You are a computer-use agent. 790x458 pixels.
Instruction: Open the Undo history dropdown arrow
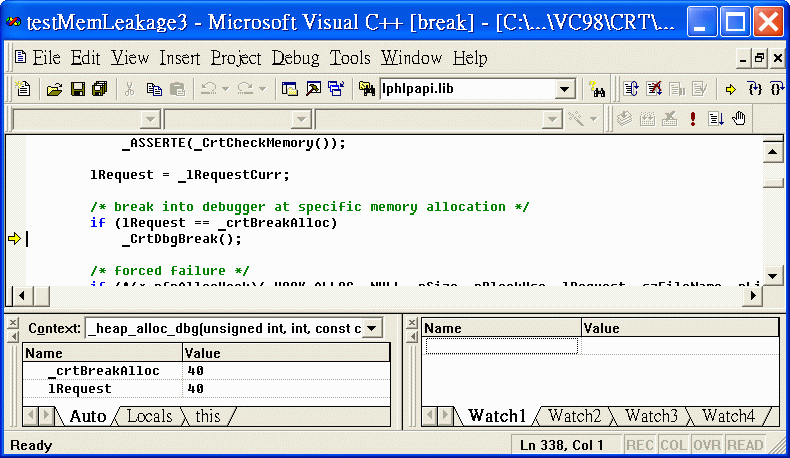(225, 89)
